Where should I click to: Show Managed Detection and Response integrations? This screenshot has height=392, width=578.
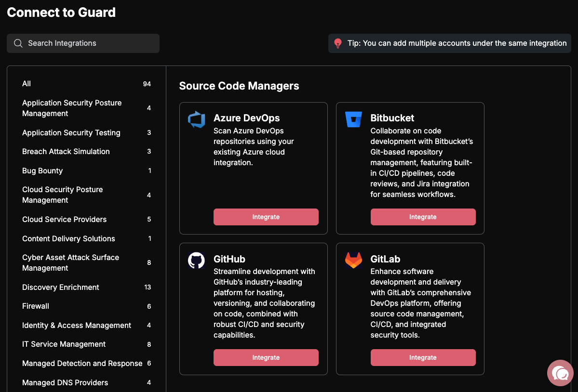86,363
